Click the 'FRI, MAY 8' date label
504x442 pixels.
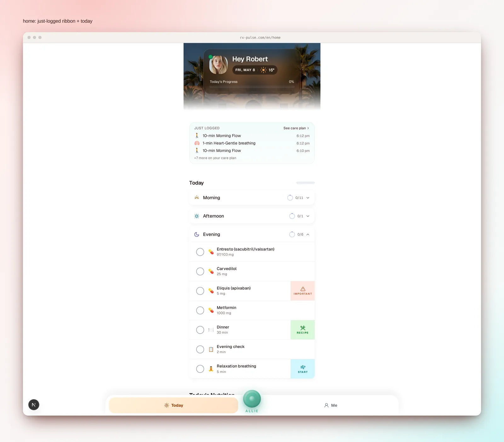[x=245, y=70]
